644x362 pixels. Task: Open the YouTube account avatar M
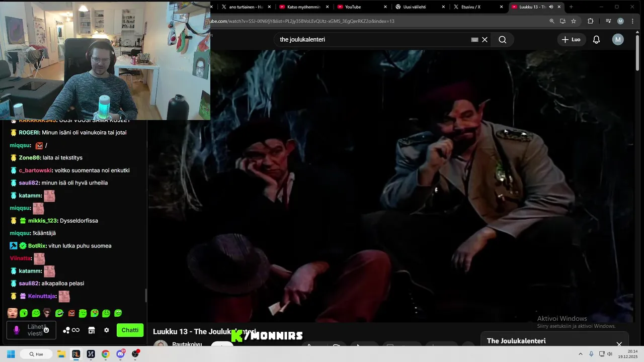pos(618,40)
